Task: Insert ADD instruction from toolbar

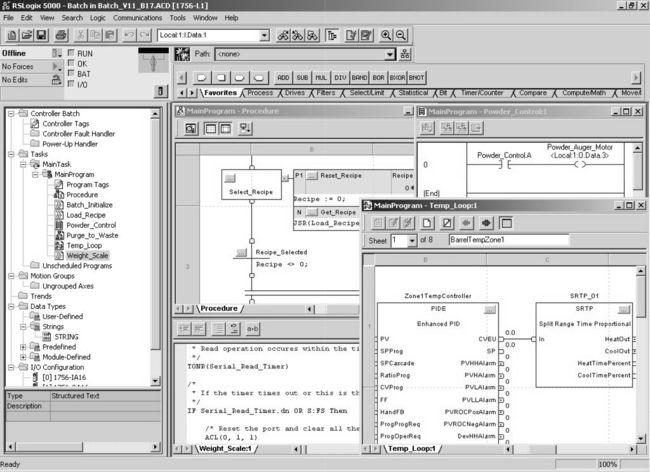Action: tap(283, 77)
